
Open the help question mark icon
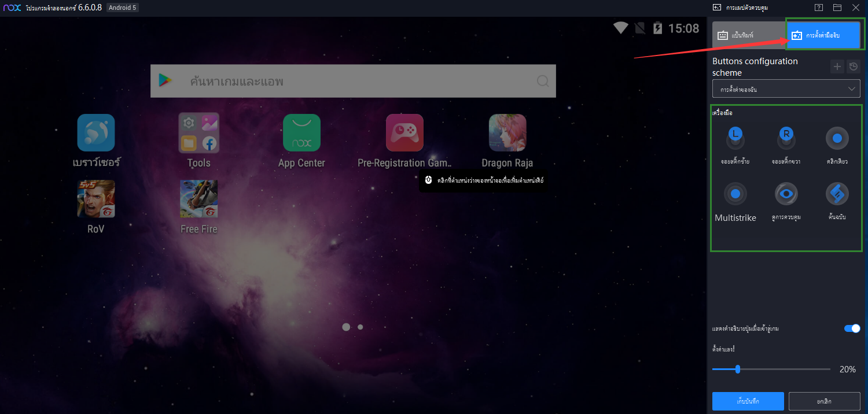818,8
